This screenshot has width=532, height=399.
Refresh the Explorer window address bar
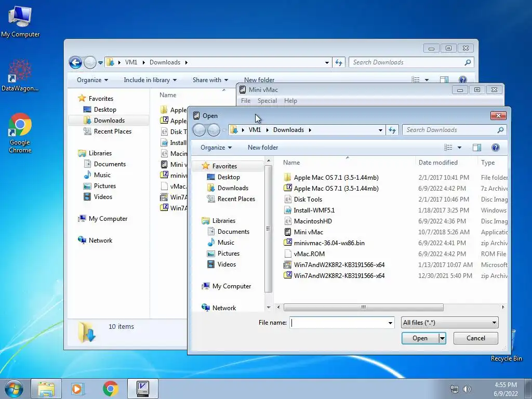pos(339,62)
